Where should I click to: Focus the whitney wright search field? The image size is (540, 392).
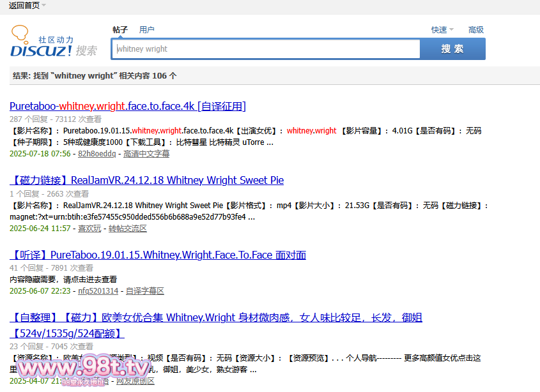pos(266,49)
